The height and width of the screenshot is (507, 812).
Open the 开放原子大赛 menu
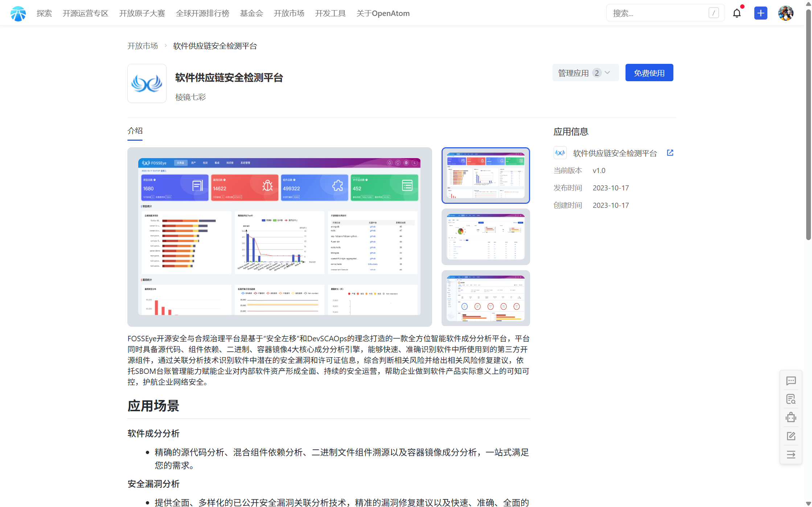coord(142,13)
